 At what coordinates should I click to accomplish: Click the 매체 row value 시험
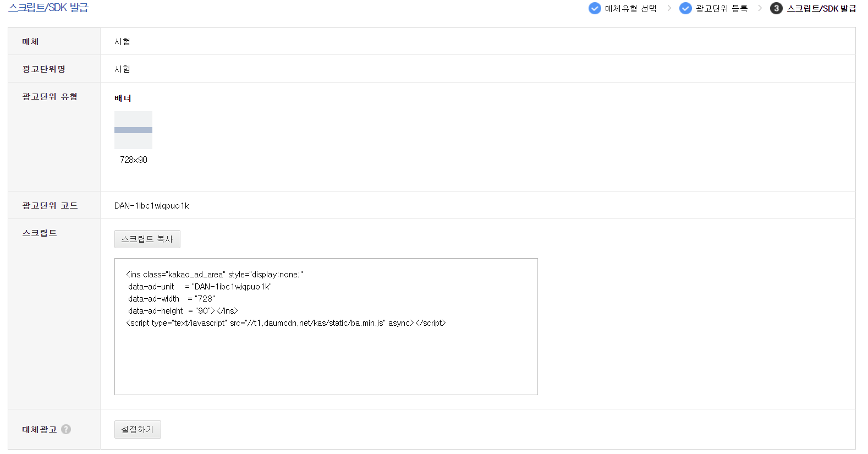[122, 41]
